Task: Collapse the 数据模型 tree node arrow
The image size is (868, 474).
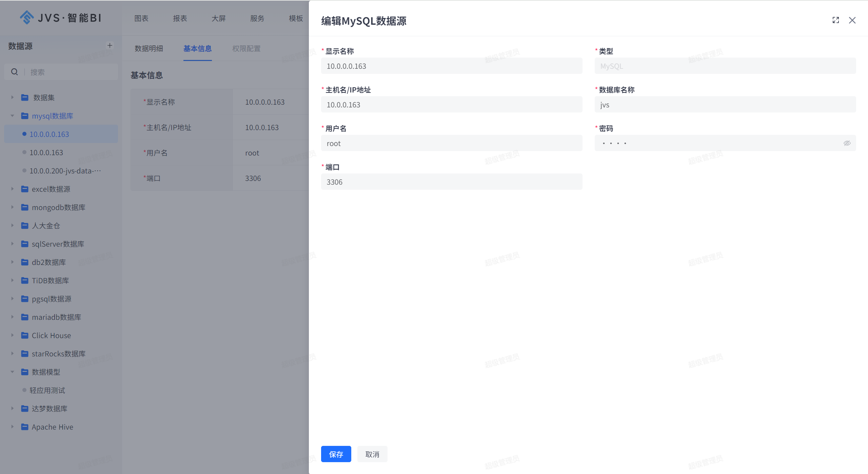Action: point(13,372)
